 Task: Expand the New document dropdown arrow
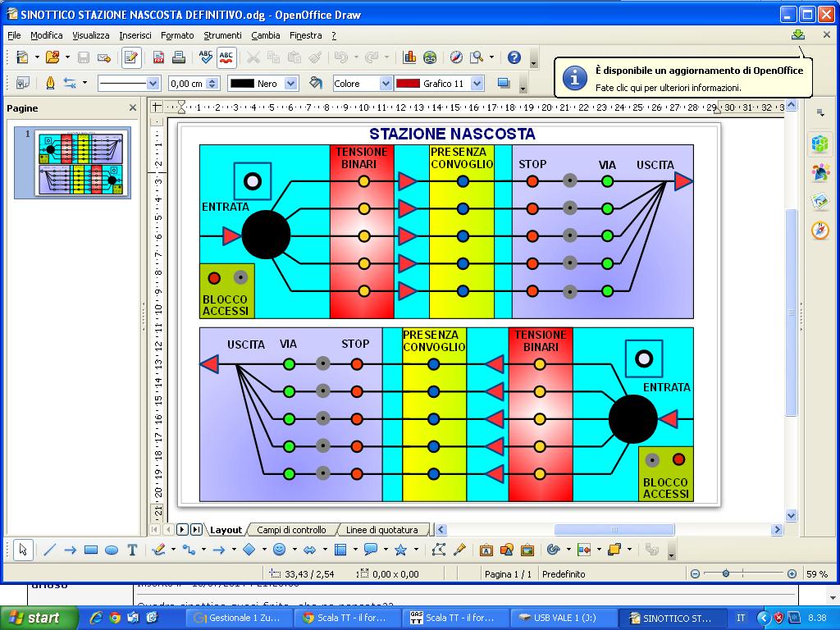tap(37, 57)
